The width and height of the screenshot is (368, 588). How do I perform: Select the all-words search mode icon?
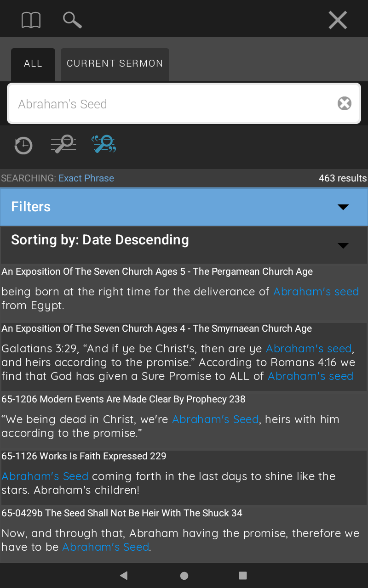click(63, 144)
